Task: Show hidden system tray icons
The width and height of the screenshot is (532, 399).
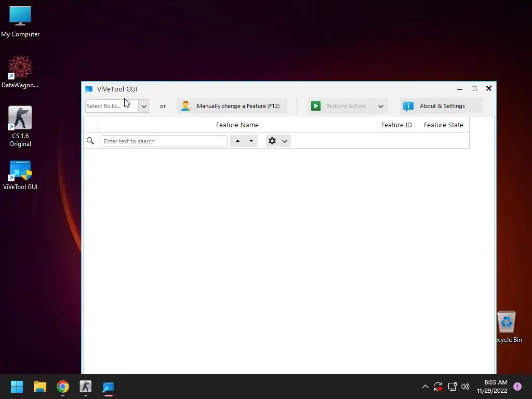Action: point(425,387)
